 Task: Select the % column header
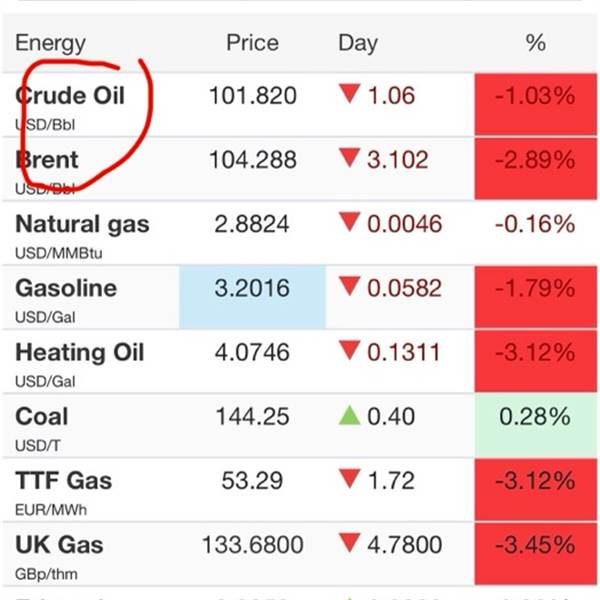coord(535,43)
